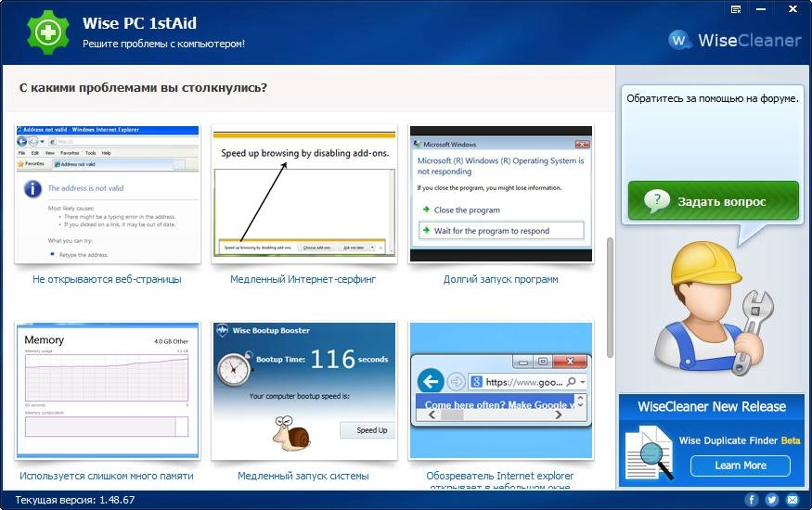The width and height of the screenshot is (812, 510).
Task: Minimize the Wise PC 1stAid window
Action: click(761, 9)
